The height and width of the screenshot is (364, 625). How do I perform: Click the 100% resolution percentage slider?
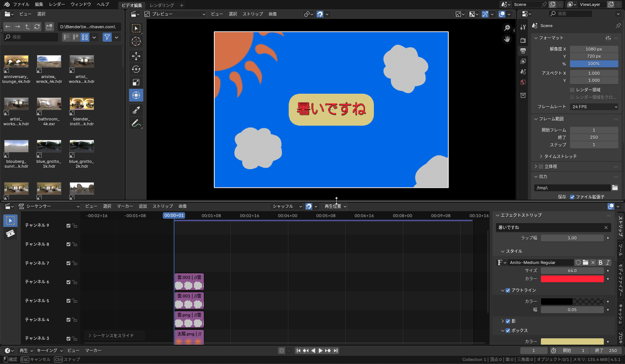pyautogui.click(x=594, y=64)
